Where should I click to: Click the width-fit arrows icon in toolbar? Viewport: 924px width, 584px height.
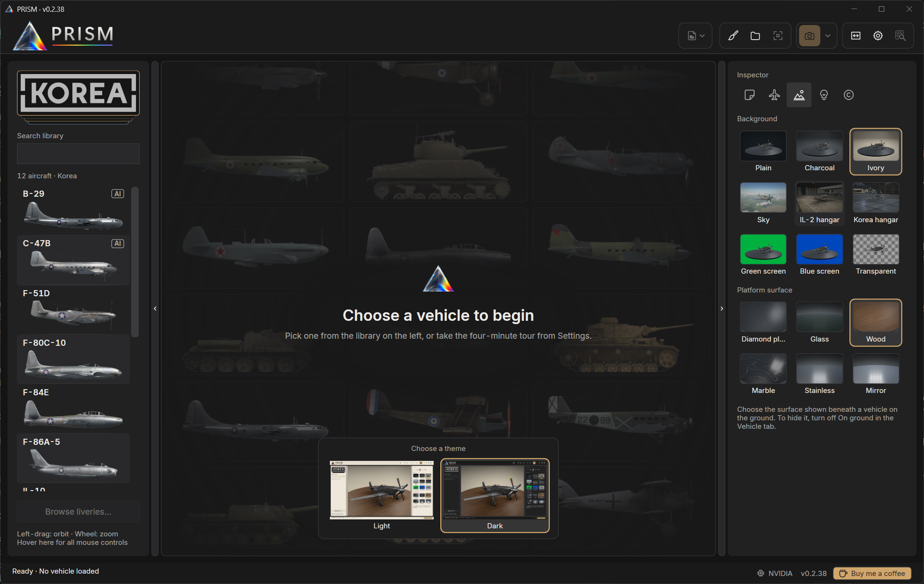click(x=856, y=36)
